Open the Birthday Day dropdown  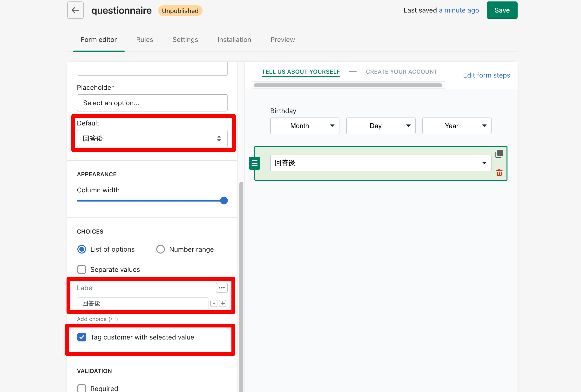click(380, 126)
